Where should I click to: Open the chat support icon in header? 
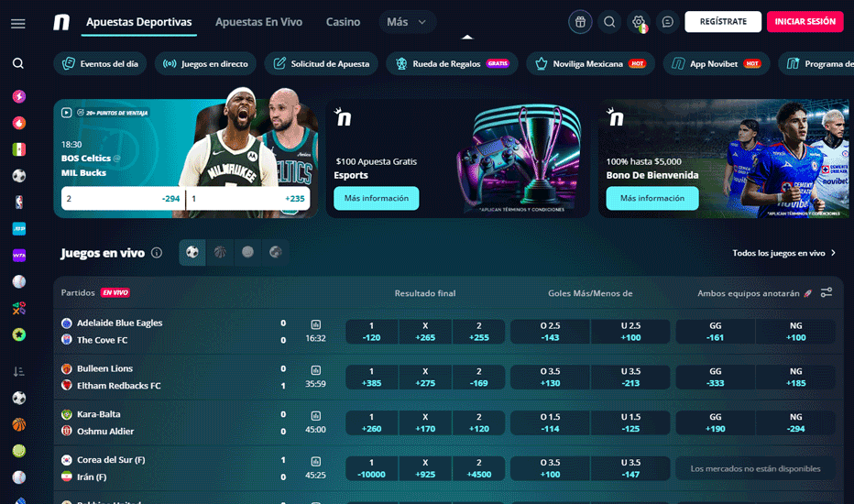[x=668, y=22]
